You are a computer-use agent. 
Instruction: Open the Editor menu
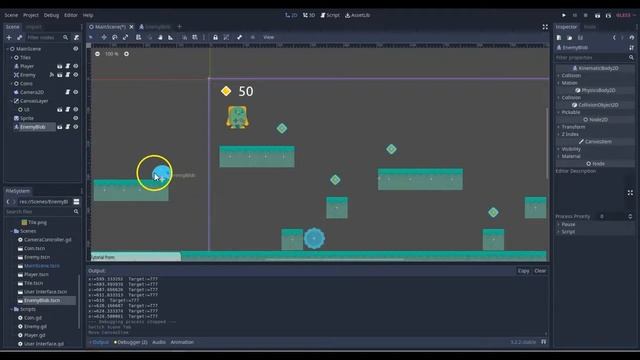71,15
